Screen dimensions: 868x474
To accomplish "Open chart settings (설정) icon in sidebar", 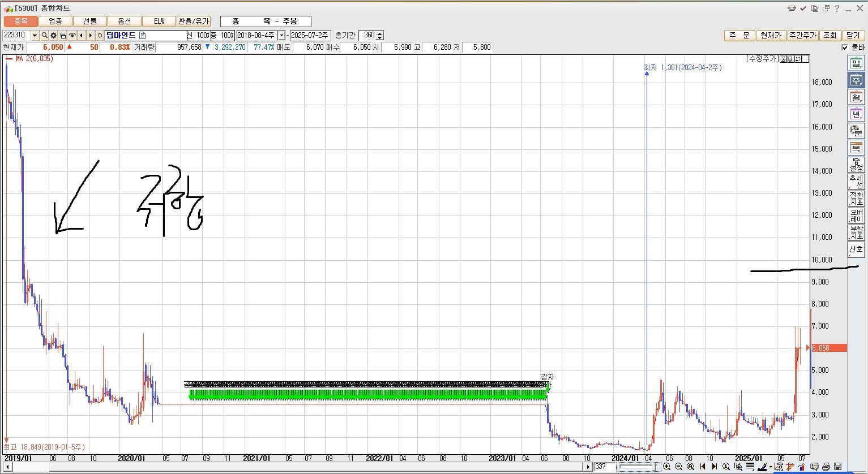I will [x=856, y=165].
